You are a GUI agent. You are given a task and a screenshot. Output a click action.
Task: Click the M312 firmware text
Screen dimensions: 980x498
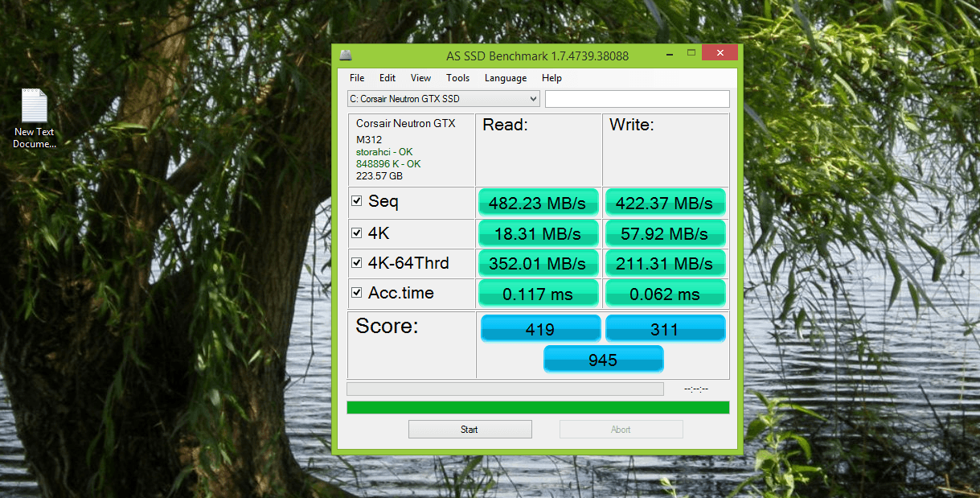click(369, 140)
